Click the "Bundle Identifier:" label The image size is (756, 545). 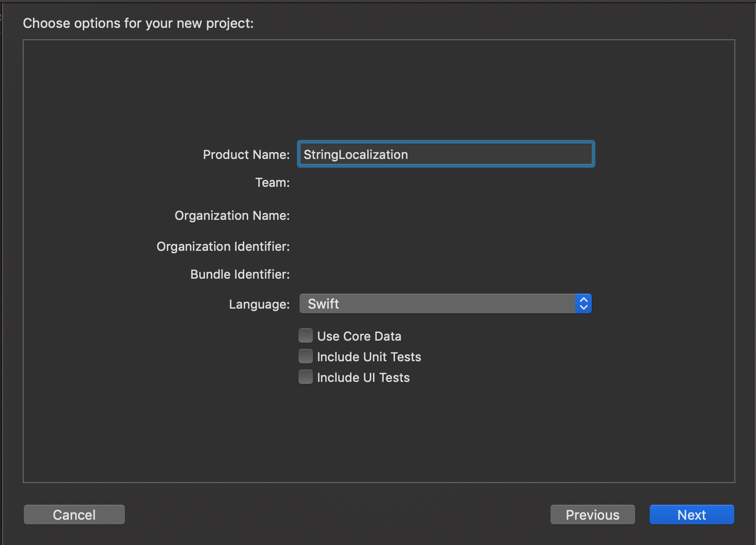(x=240, y=275)
